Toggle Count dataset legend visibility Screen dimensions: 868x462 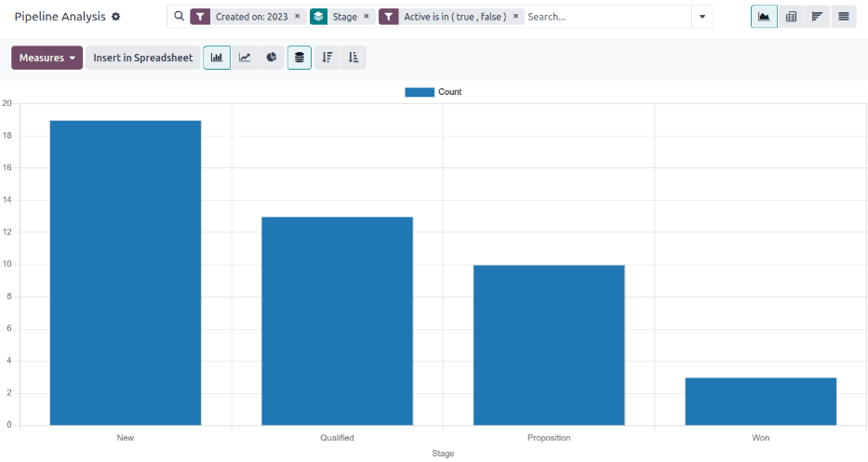pos(434,92)
